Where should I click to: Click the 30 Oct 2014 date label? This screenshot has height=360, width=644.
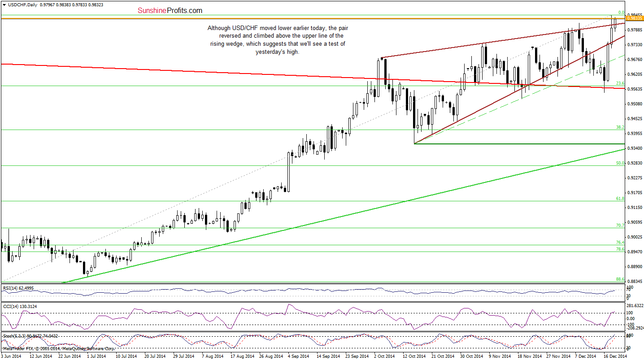click(x=471, y=356)
